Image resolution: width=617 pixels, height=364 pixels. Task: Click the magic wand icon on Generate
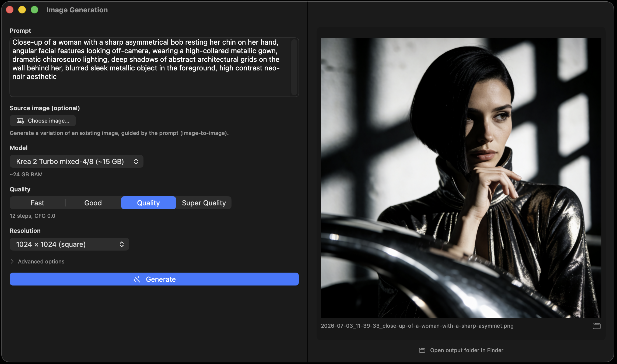click(x=137, y=279)
